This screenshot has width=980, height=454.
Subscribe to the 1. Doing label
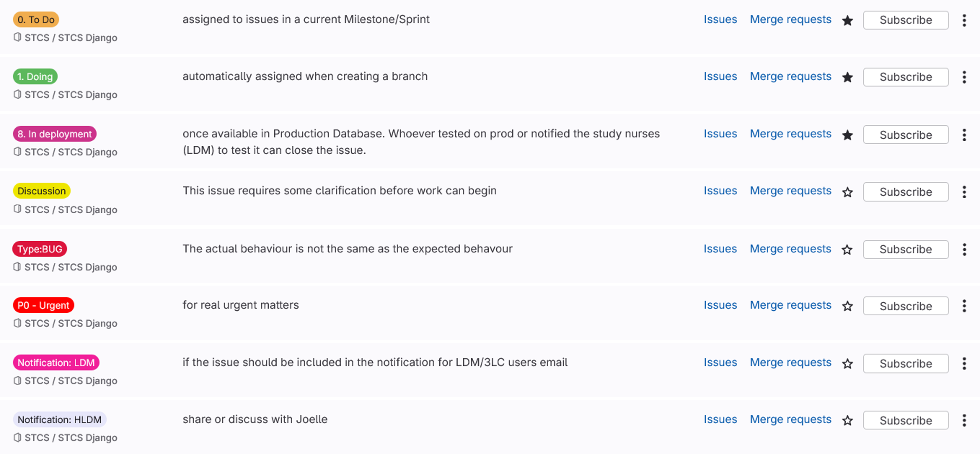click(905, 77)
